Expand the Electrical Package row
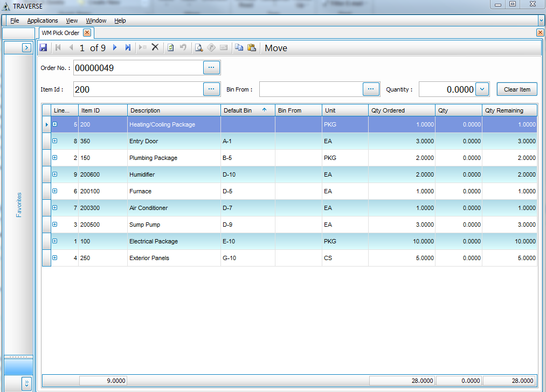Image resolution: width=546 pixels, height=392 pixels. tap(54, 241)
